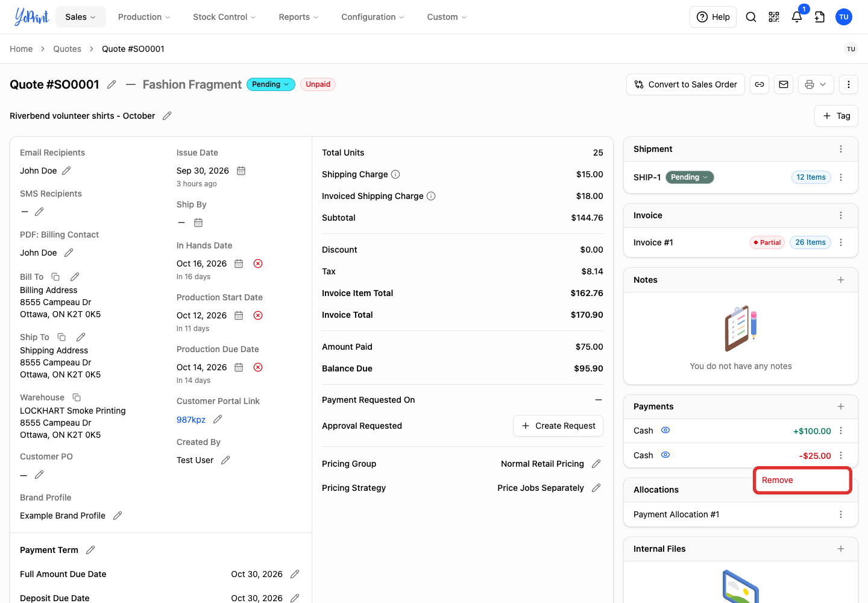Open the SHIP-1 Pending status dropdown
Screen dimensions: 868x603
690,177
